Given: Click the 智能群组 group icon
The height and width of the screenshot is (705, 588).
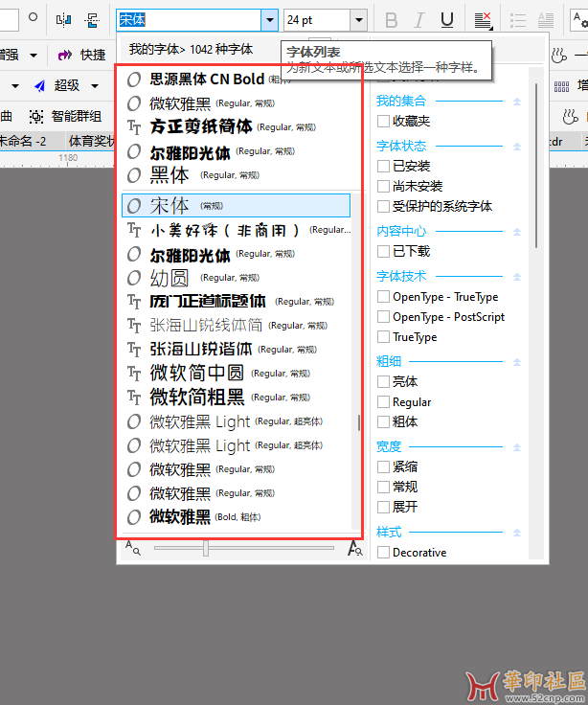Looking at the screenshot, I should 36,117.
